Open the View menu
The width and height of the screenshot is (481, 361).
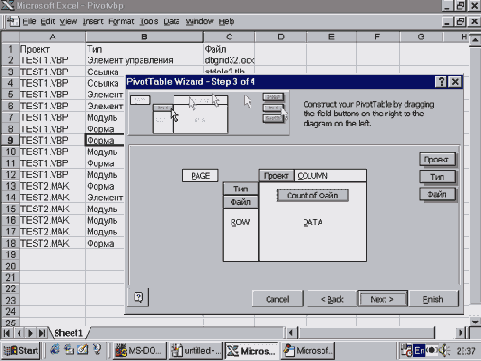68,22
